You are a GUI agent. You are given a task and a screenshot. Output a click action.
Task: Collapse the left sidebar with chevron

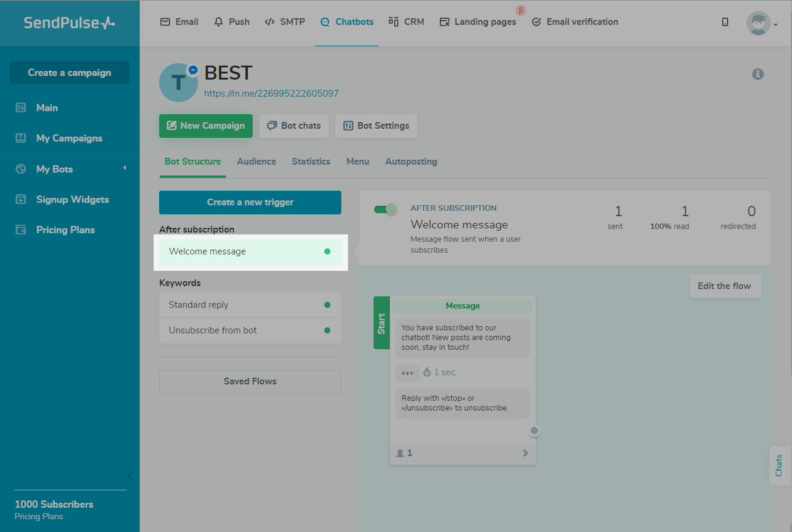pos(129,475)
